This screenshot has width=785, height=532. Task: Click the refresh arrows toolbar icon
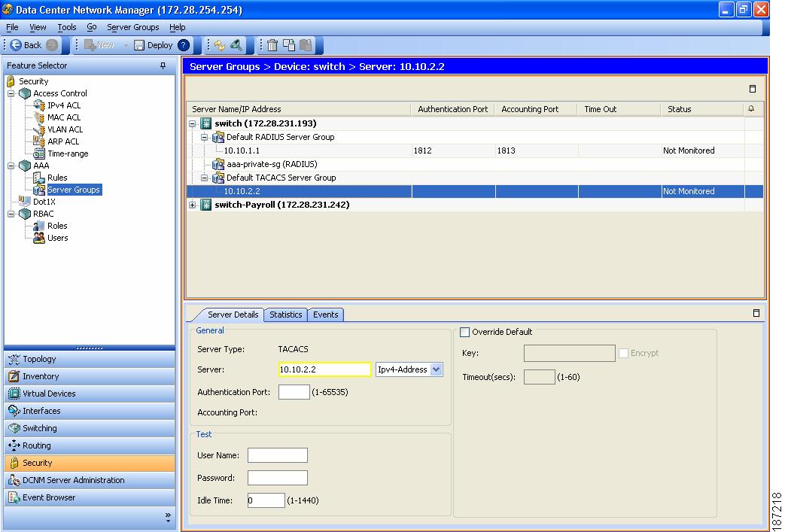pyautogui.click(x=219, y=45)
